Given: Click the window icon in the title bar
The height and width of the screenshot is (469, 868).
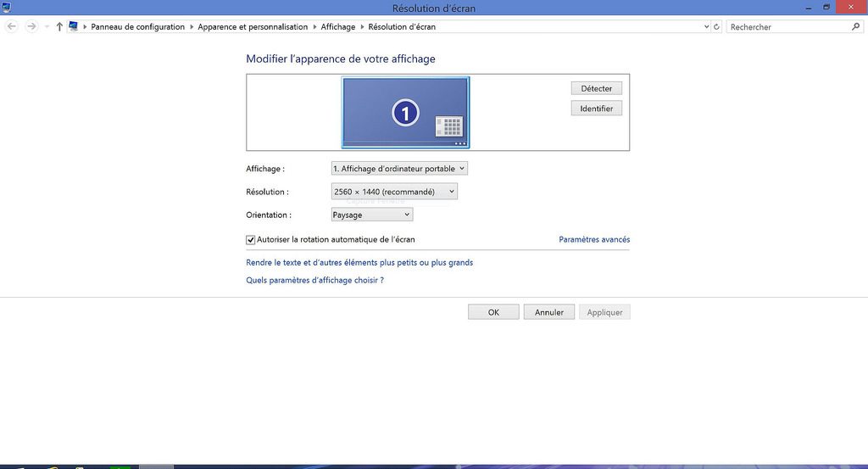Looking at the screenshot, I should [x=8, y=8].
